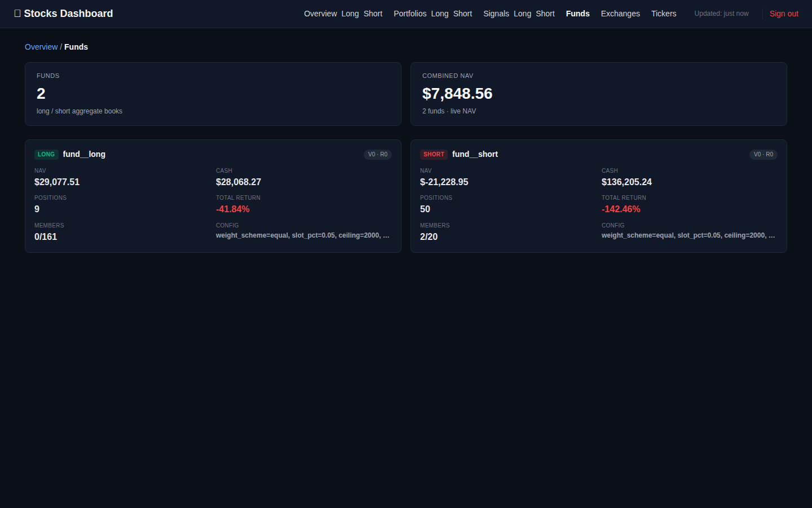This screenshot has width=812, height=508.
Task: Open the fund__short card title
Action: point(475,154)
